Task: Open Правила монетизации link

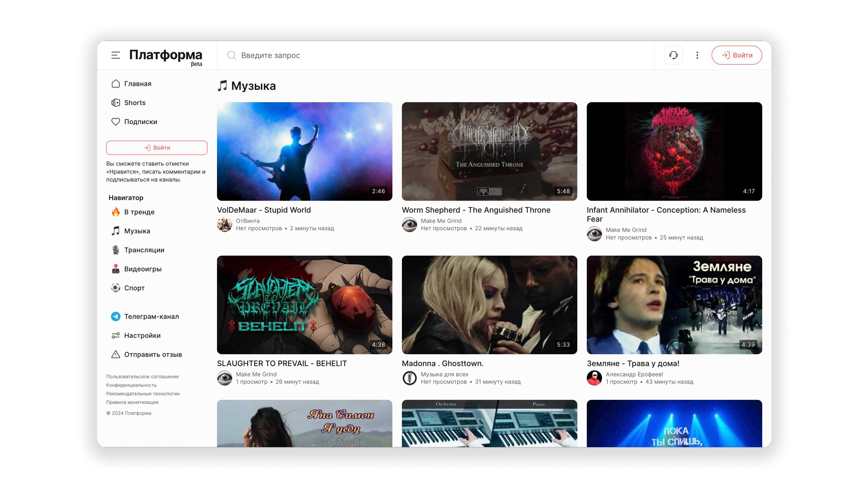Action: tap(132, 402)
